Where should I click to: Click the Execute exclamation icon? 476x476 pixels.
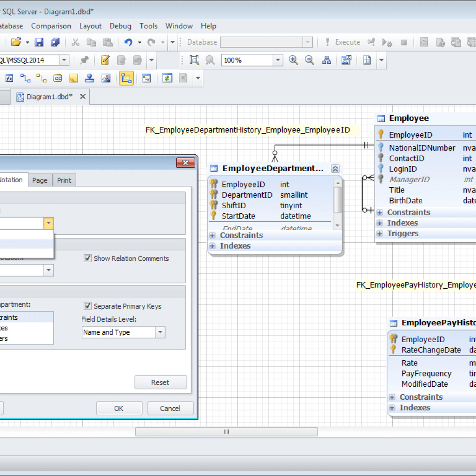pyautogui.click(x=328, y=42)
